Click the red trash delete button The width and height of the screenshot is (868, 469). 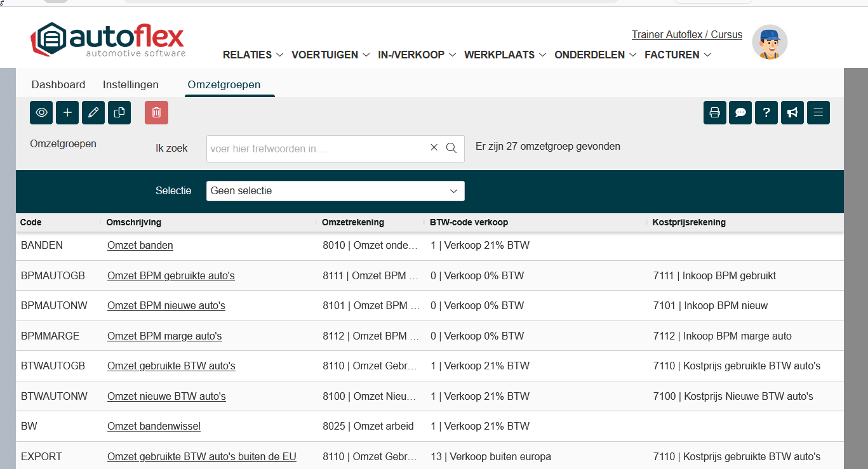click(x=156, y=113)
